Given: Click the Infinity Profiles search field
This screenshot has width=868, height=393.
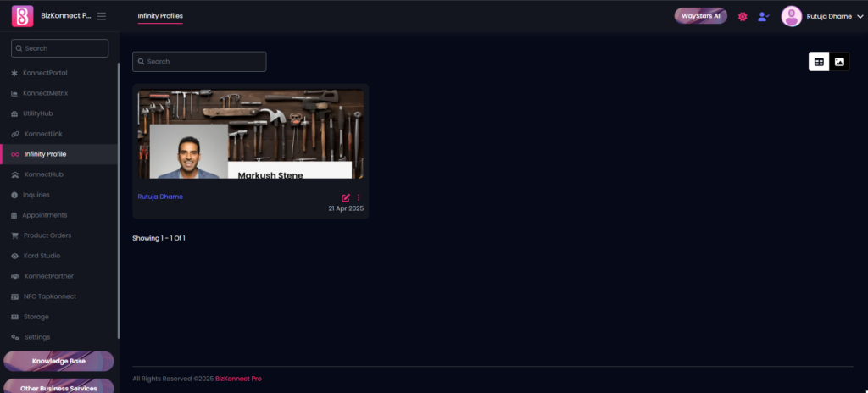Looking at the screenshot, I should pos(199,62).
